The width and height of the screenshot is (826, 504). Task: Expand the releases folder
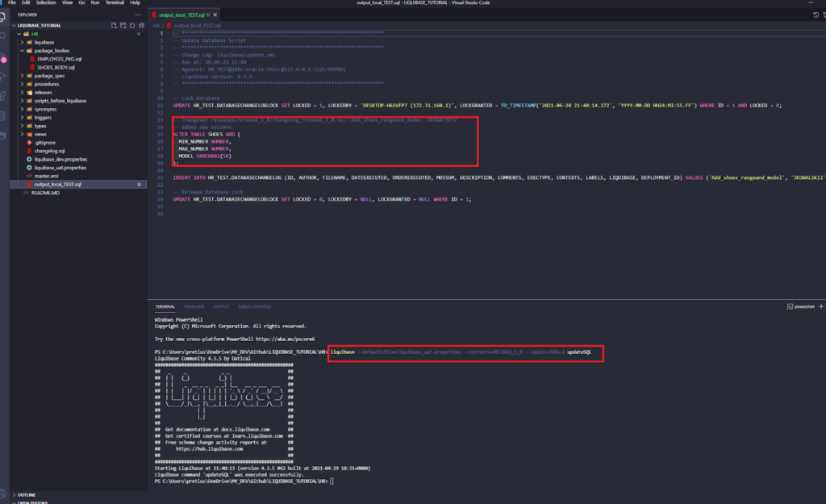point(78,93)
